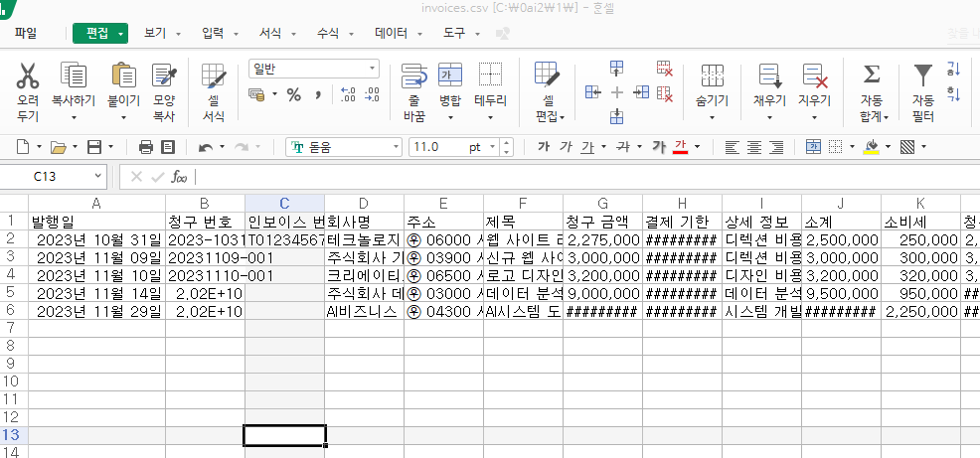The image size is (980, 458).
Task: Toggle the AutoFilter (자동 필터) funnel
Action: coord(923,75)
